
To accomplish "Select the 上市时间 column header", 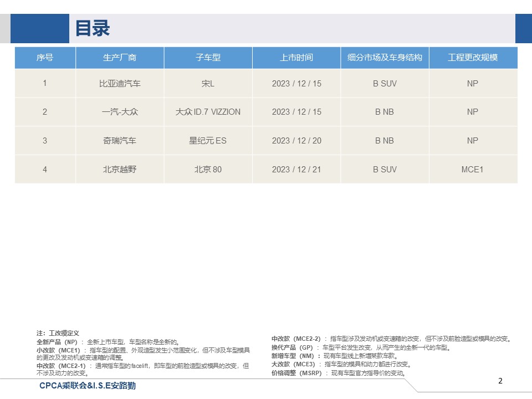I will 296,58.
